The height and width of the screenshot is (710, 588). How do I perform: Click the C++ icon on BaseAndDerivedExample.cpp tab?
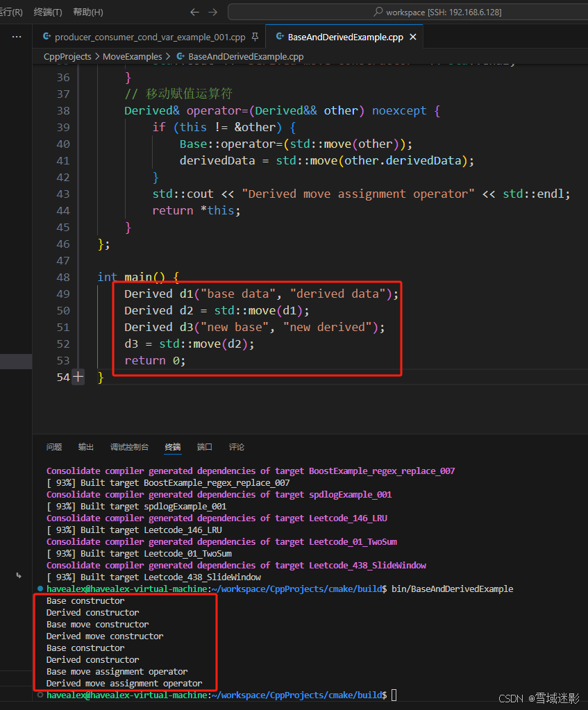click(x=280, y=36)
